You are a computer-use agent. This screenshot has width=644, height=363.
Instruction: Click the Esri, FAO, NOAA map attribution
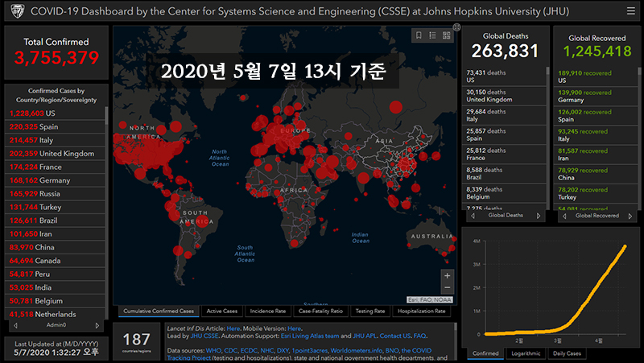[430, 299]
